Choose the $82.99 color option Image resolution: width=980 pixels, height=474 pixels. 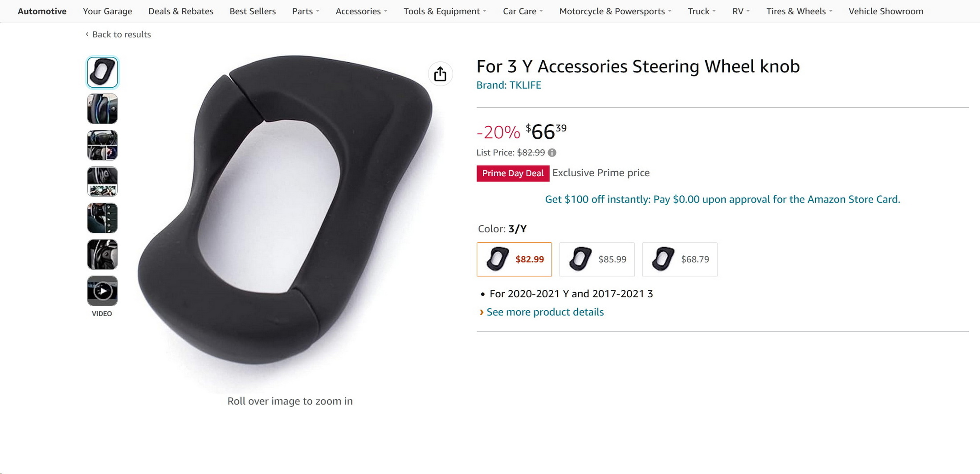[514, 259]
